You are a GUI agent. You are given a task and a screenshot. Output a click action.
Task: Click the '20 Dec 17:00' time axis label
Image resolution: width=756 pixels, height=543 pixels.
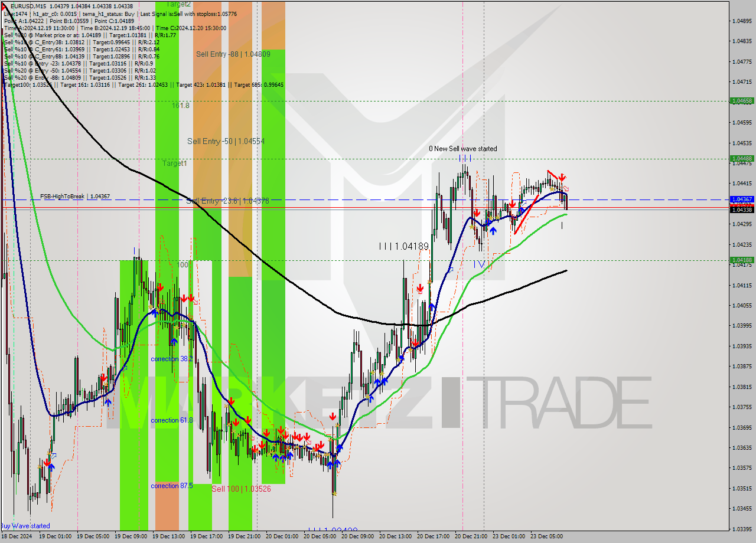433,537
